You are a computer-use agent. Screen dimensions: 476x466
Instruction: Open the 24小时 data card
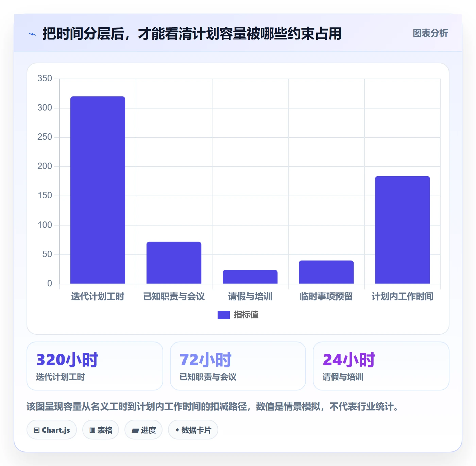point(381,366)
